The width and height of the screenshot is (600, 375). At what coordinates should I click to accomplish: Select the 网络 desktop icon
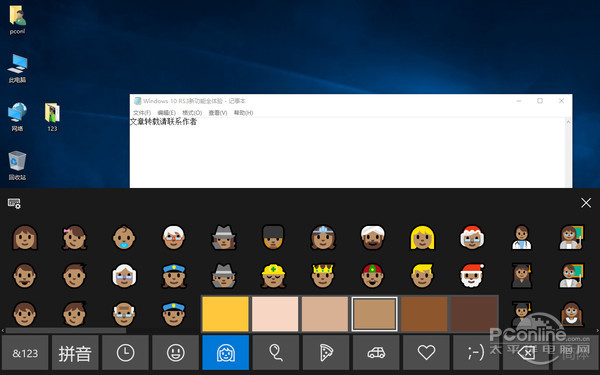[x=17, y=117]
